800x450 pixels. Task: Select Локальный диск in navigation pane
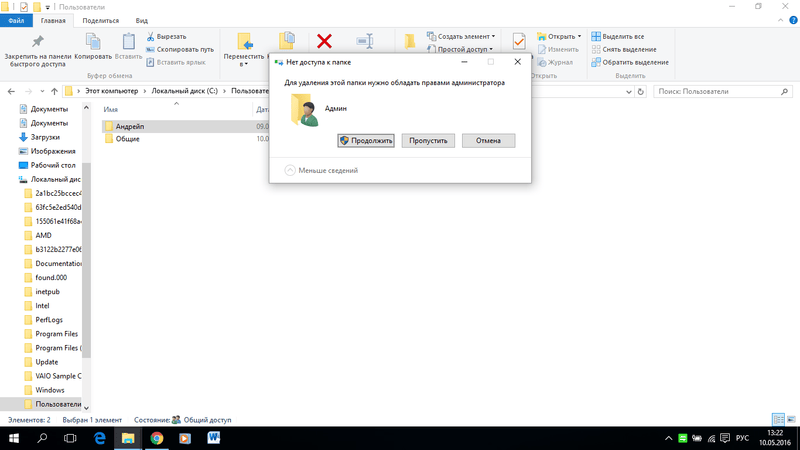point(50,179)
